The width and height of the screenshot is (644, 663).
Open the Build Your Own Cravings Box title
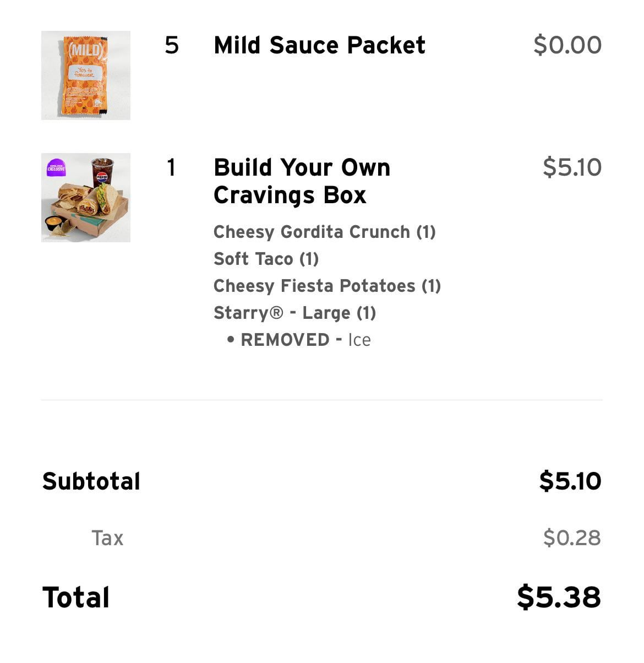302,181
